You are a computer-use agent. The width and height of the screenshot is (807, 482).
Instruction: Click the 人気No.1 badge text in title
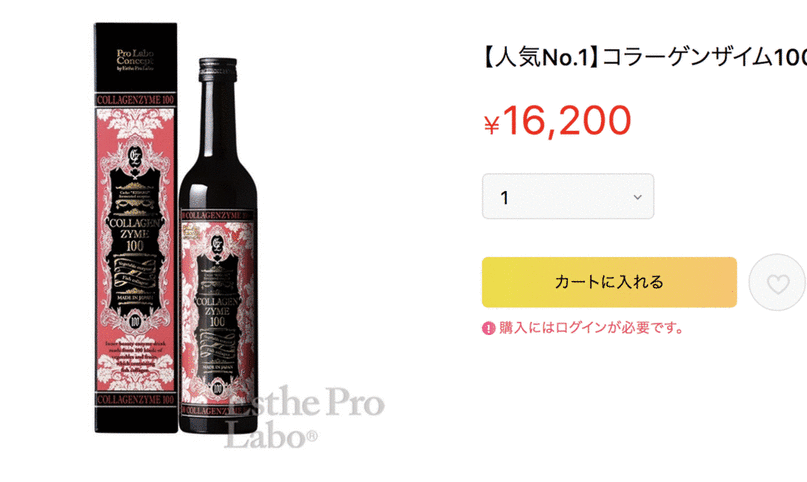tap(540, 57)
